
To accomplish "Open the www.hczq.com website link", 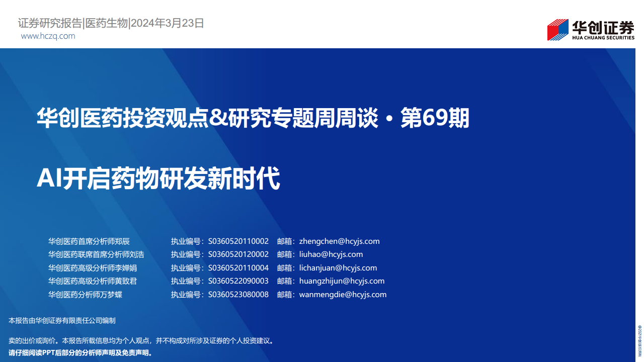I will coord(48,36).
